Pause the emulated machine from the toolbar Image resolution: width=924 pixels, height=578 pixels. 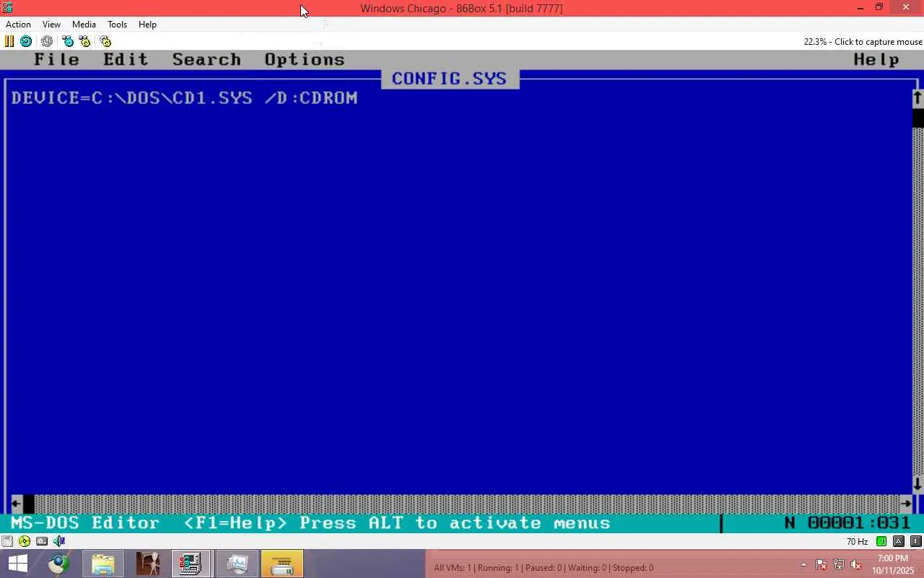pos(9,41)
